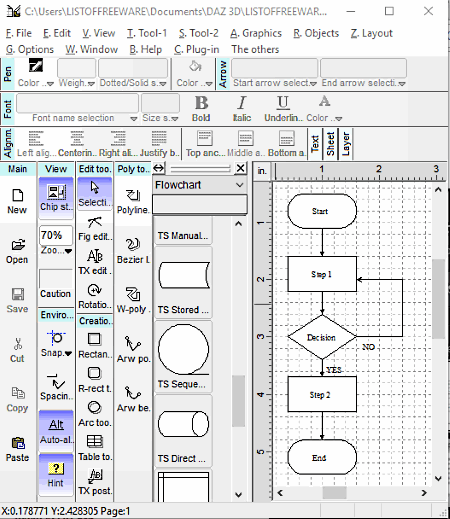Select the Polyline drawing tool
This screenshot has height=519, width=450.
pos(133,201)
